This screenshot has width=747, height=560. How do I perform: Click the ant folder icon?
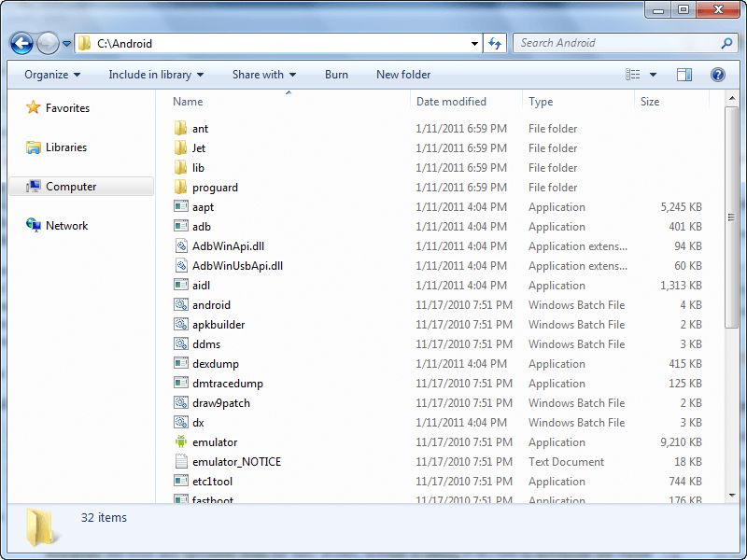click(181, 129)
